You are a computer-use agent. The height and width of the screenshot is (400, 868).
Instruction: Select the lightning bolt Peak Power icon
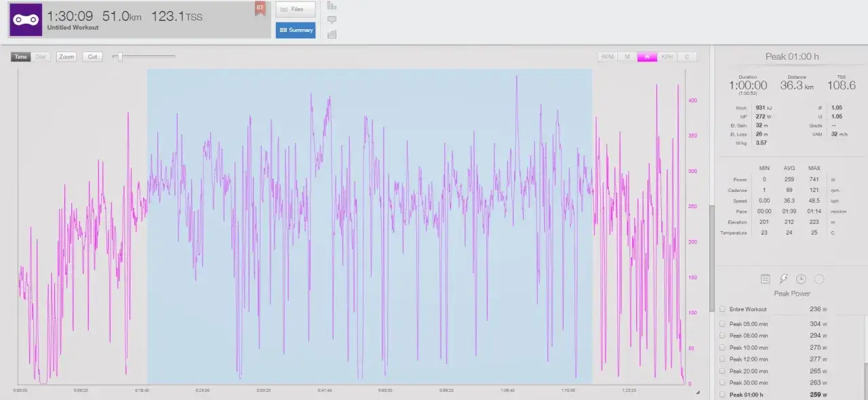[783, 279]
